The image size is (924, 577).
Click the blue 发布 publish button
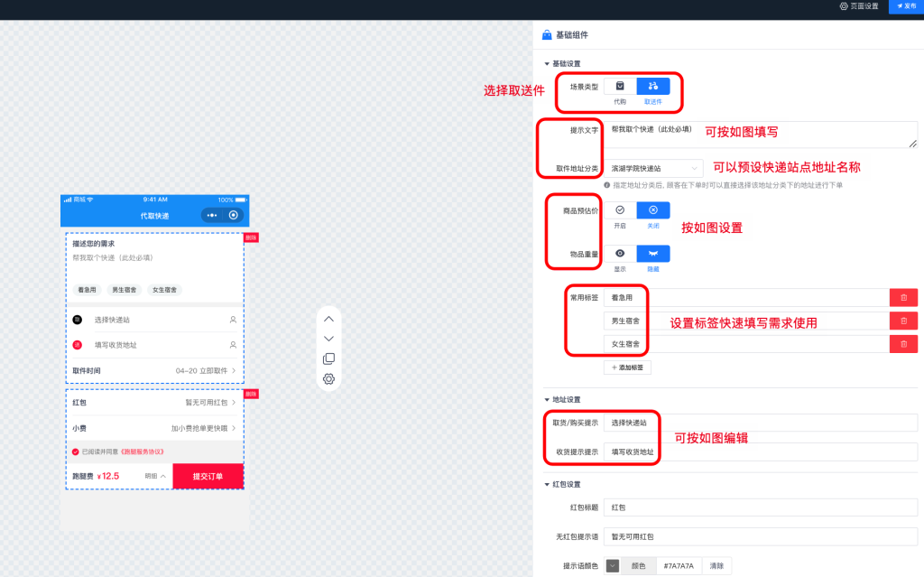(905, 6)
